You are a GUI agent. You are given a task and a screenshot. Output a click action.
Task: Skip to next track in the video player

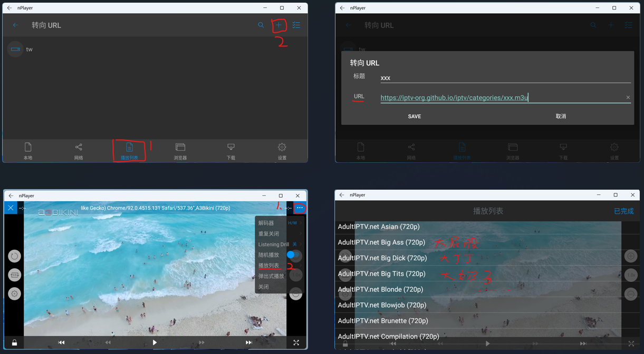(x=248, y=342)
